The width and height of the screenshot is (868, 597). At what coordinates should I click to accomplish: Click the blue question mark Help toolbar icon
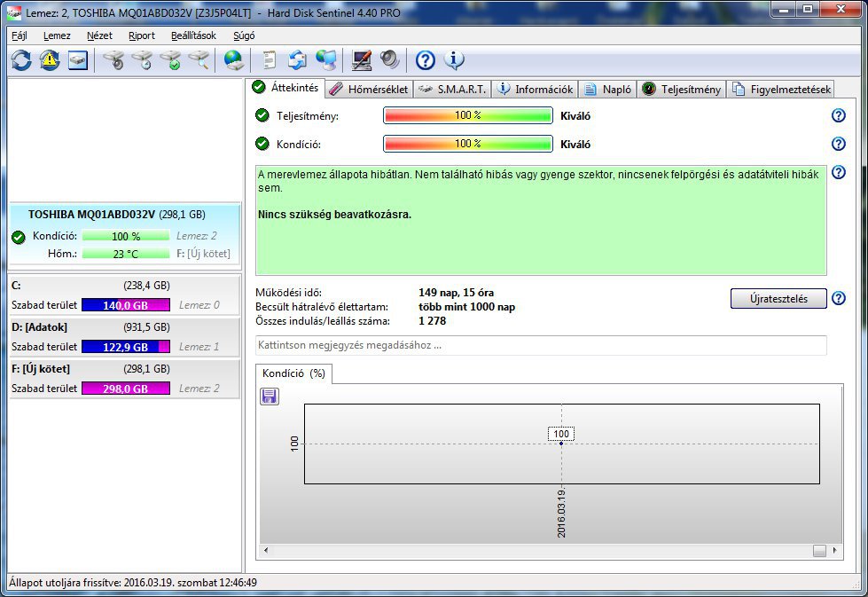(x=426, y=59)
